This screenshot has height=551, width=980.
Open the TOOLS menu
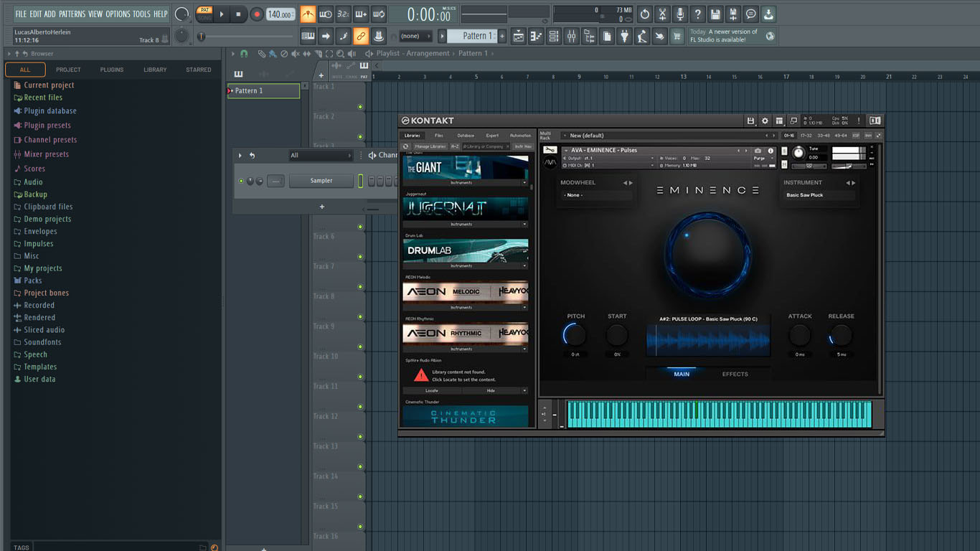coord(141,14)
